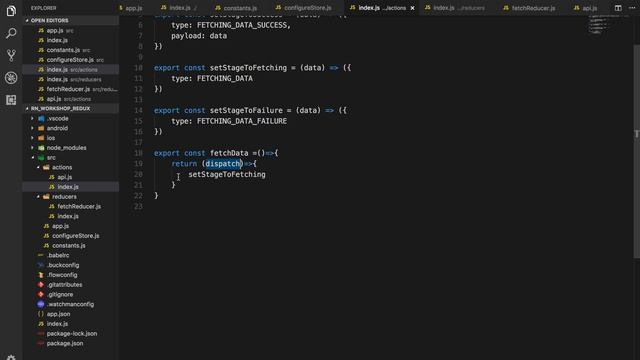640x360 pixels.
Task: Click line number 23 in the gutter
Action: click(138, 207)
